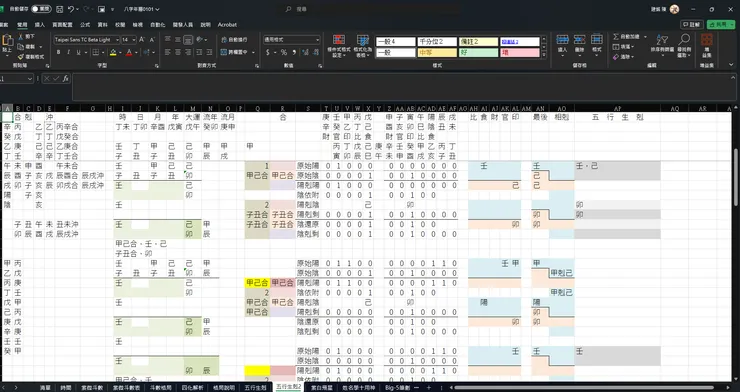Viewport: 740px width, 392px height.
Task: Switch to the 格局說明 sheet tab
Action: 224,388
